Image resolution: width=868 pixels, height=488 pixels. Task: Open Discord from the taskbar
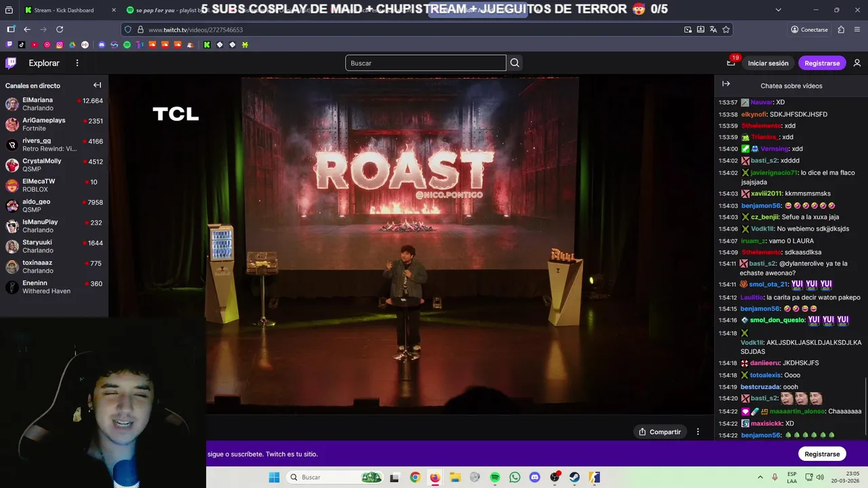[535, 477]
